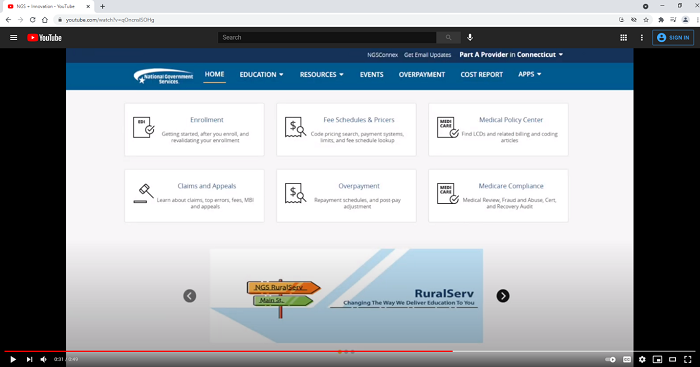
Task: Open the extensions puzzle icon
Action: (x=661, y=20)
